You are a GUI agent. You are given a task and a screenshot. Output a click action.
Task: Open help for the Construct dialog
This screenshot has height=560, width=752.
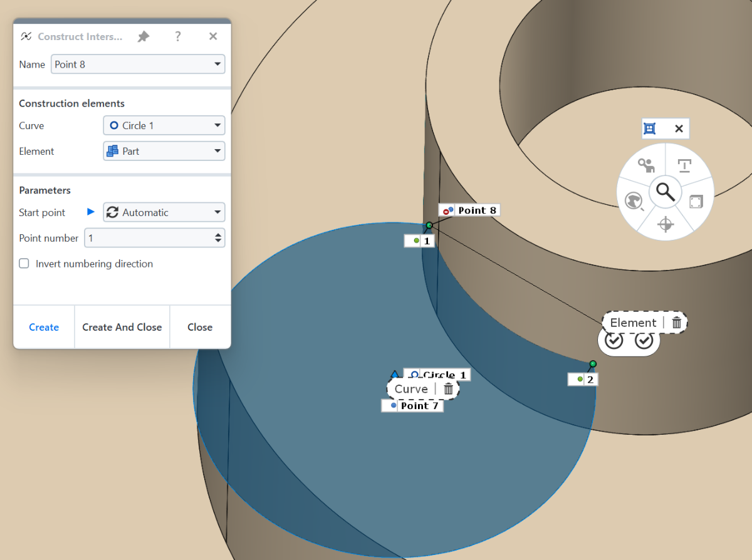pyautogui.click(x=178, y=36)
